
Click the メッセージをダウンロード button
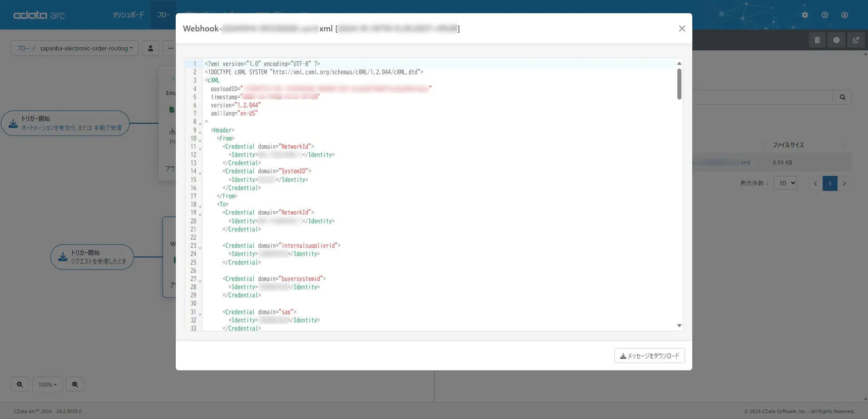649,356
